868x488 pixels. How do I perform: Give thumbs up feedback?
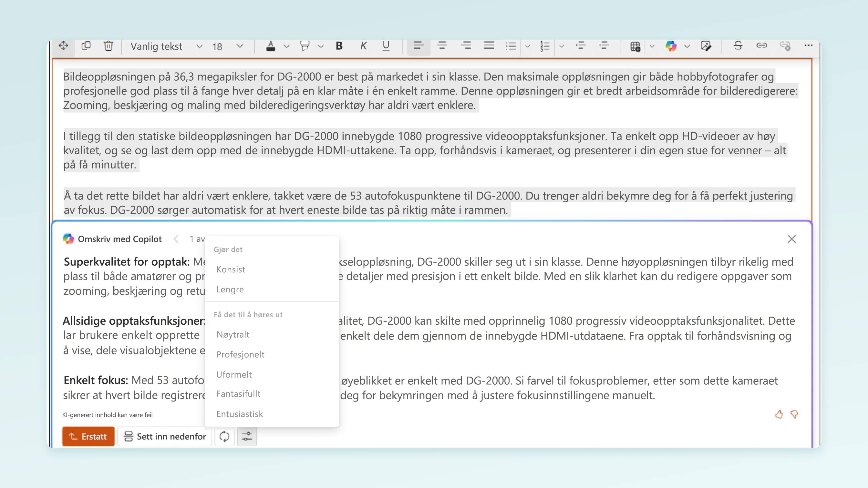tap(779, 414)
